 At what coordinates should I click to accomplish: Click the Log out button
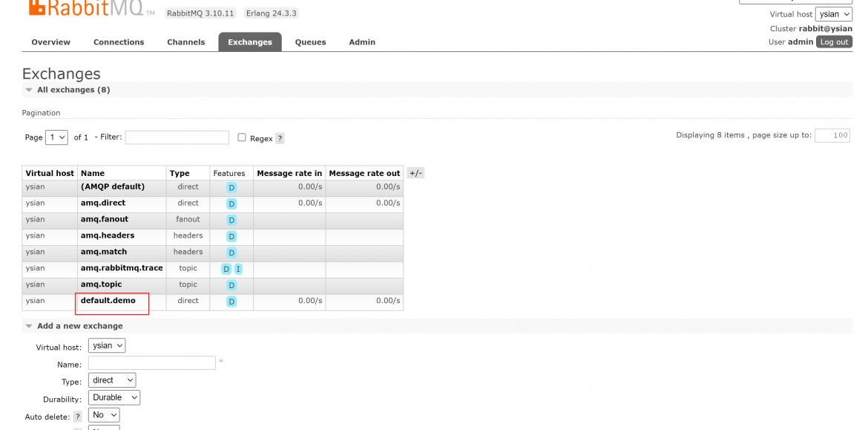coord(834,42)
